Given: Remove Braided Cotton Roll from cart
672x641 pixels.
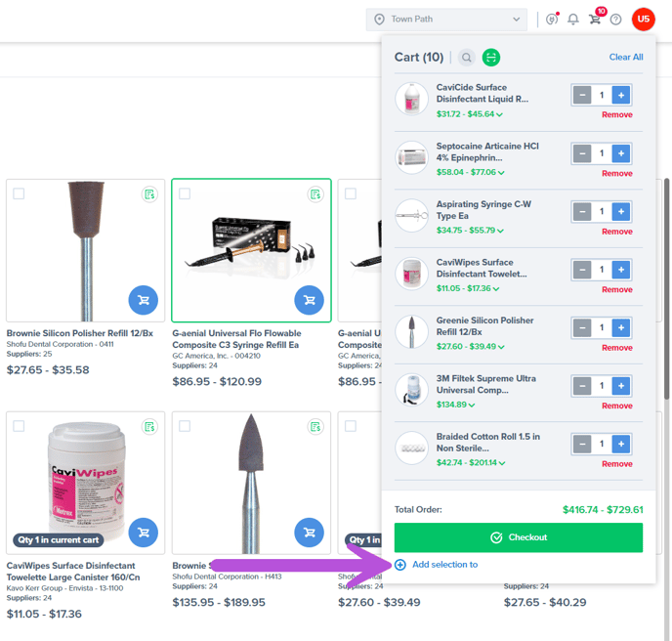Looking at the screenshot, I should click(x=616, y=464).
